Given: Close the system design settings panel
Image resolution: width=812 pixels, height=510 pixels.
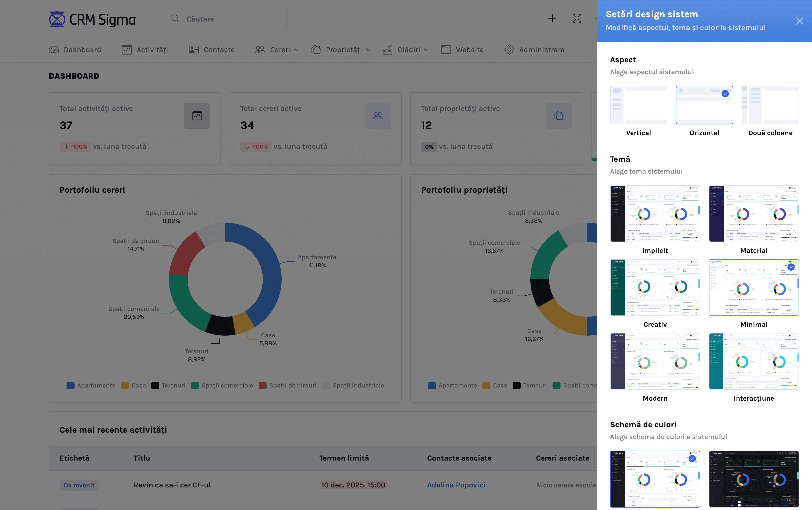Looking at the screenshot, I should (799, 21).
